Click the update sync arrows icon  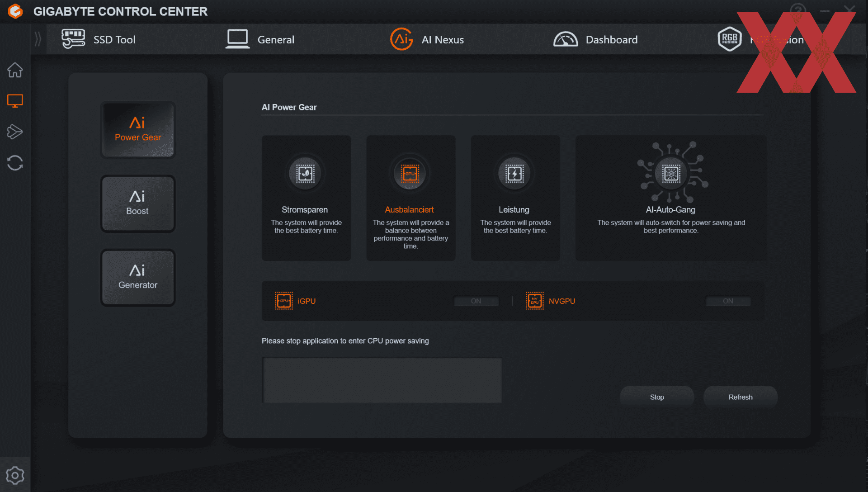[x=15, y=163]
